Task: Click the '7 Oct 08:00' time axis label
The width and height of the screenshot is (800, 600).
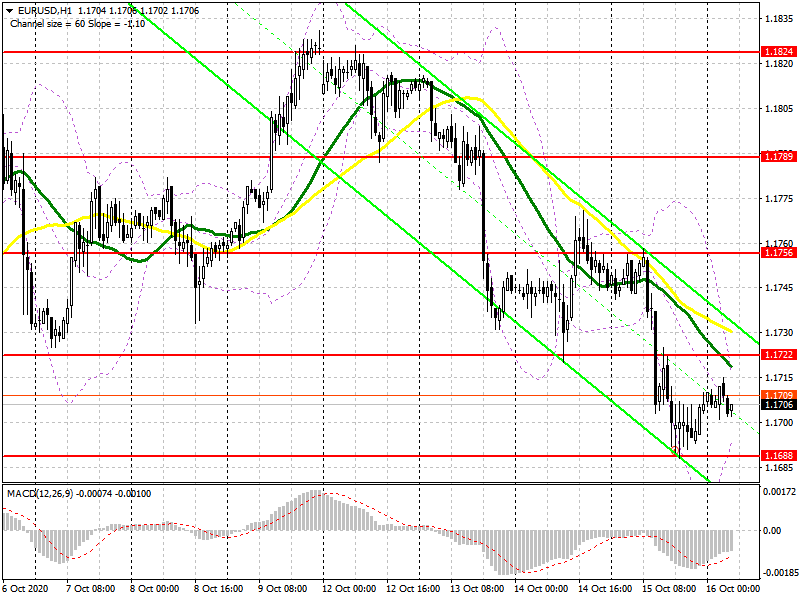Action: pos(91,589)
